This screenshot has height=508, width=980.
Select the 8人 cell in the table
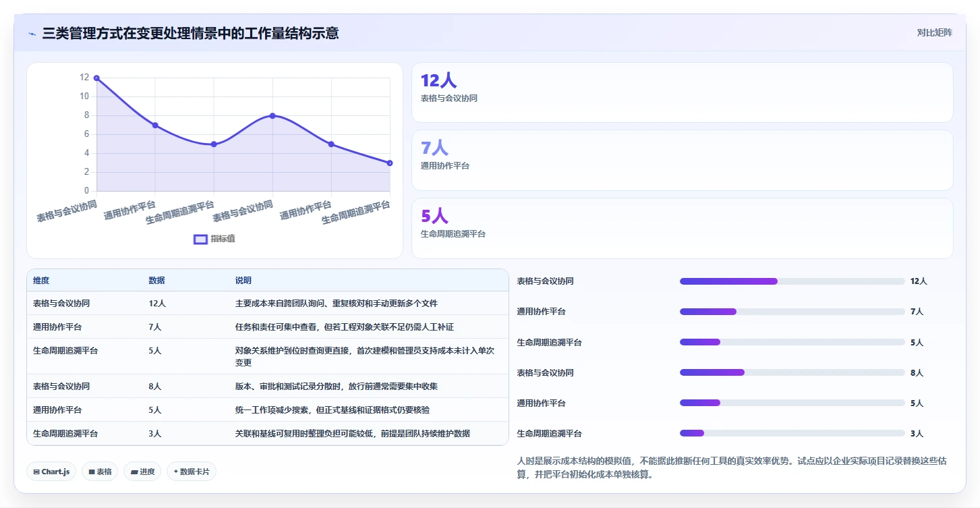(x=155, y=387)
